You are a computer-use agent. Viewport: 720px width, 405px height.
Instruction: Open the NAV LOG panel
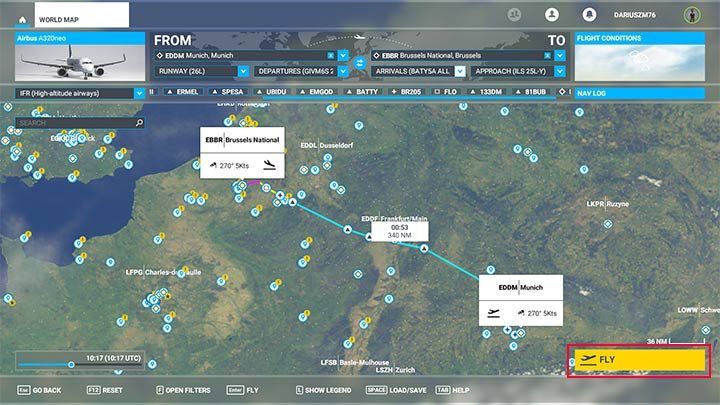coord(640,93)
